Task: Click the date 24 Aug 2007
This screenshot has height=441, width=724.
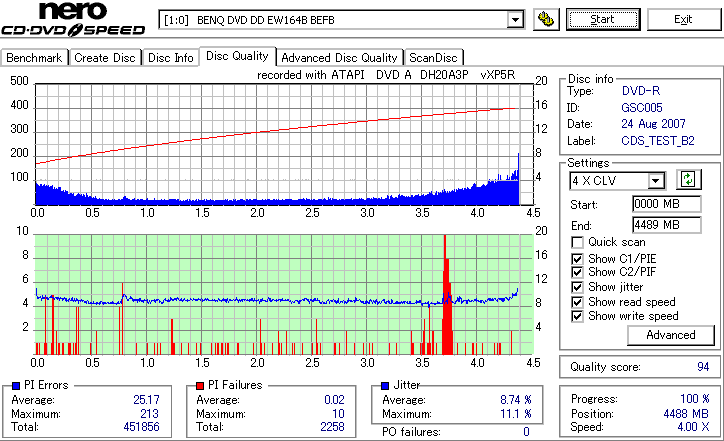Action: point(653,124)
